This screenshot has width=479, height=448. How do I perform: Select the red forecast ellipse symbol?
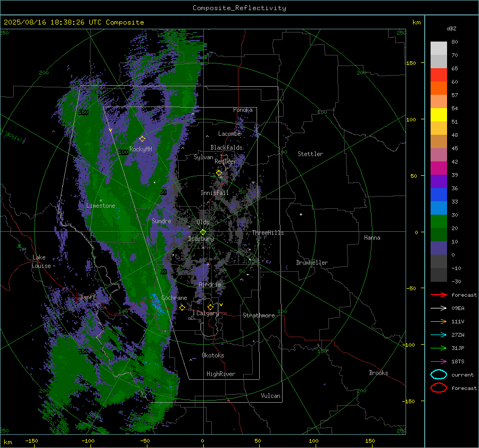[x=439, y=388]
